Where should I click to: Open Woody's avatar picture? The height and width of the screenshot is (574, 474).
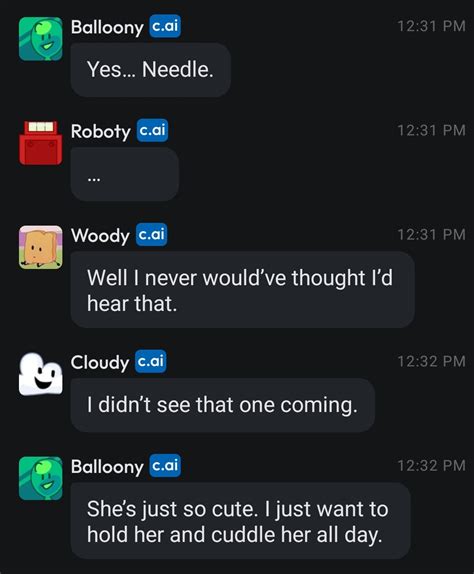pyautogui.click(x=41, y=247)
